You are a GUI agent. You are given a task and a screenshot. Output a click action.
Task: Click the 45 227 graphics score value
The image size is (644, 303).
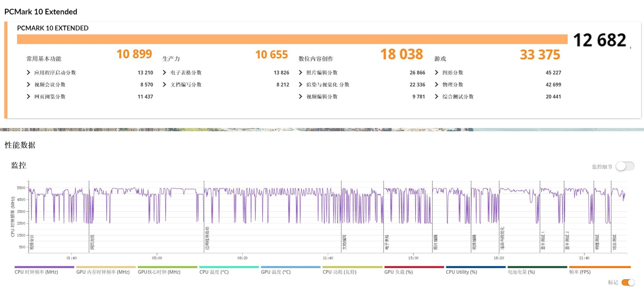(554, 73)
